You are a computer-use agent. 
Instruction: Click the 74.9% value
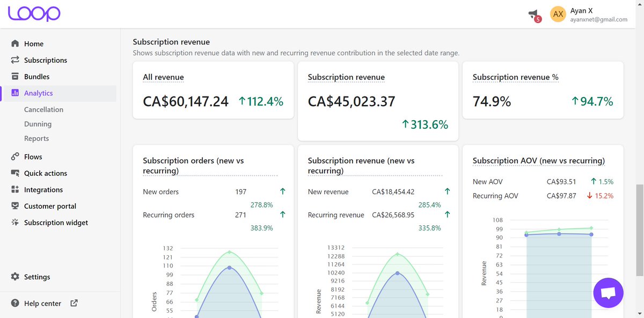point(492,101)
